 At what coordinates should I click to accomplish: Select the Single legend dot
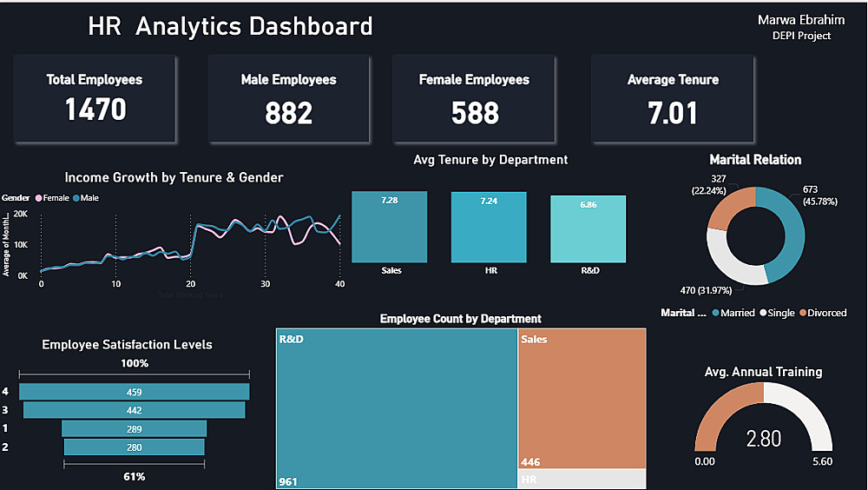pos(763,313)
